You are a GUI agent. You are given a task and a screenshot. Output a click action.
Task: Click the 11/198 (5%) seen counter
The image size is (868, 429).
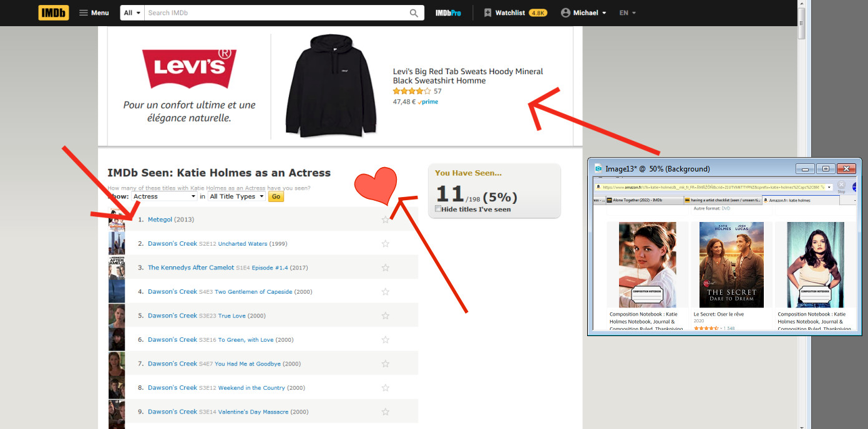coord(477,195)
